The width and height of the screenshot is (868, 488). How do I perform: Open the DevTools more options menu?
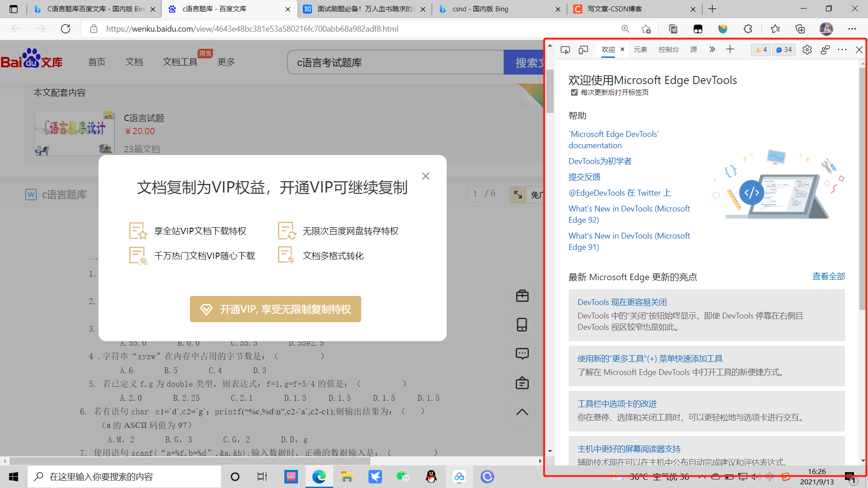[842, 50]
